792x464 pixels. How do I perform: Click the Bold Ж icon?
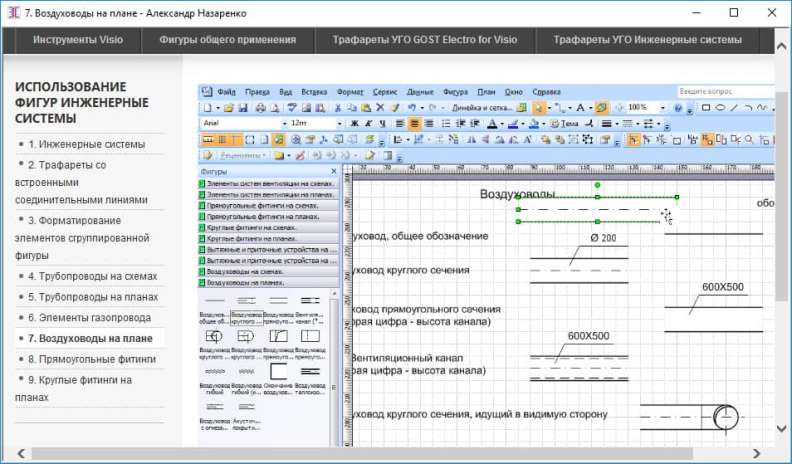[x=355, y=123]
